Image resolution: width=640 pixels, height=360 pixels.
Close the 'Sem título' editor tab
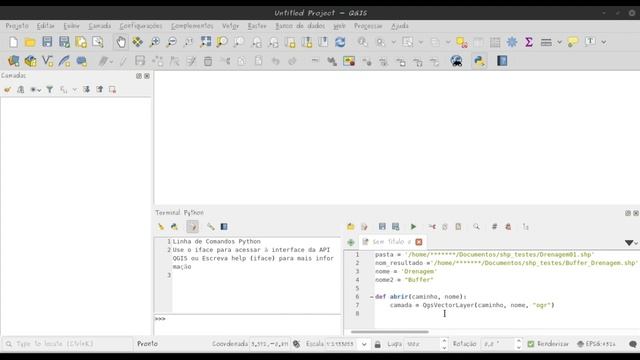coord(419,242)
